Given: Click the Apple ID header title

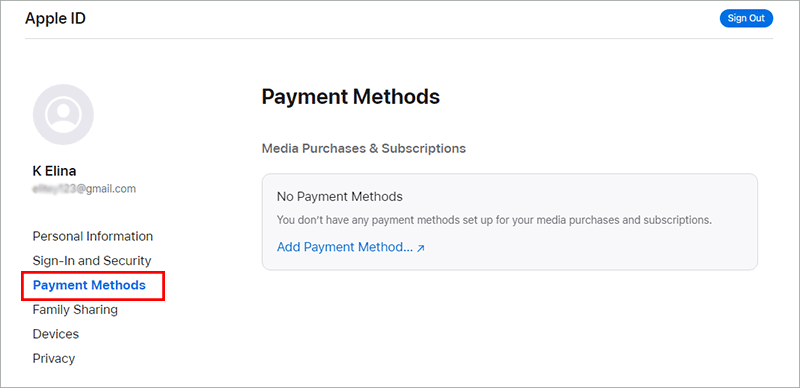Looking at the screenshot, I should [x=55, y=18].
